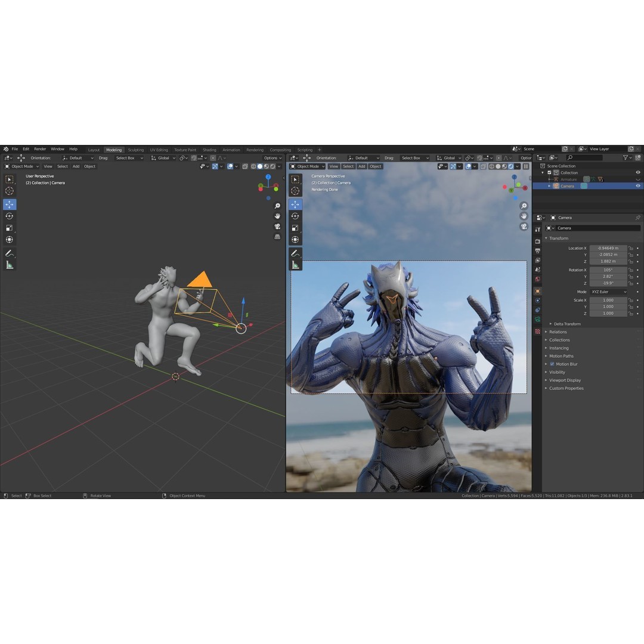The image size is (644, 644).
Task: Click Object in the right viewport header
Action: [376, 167]
